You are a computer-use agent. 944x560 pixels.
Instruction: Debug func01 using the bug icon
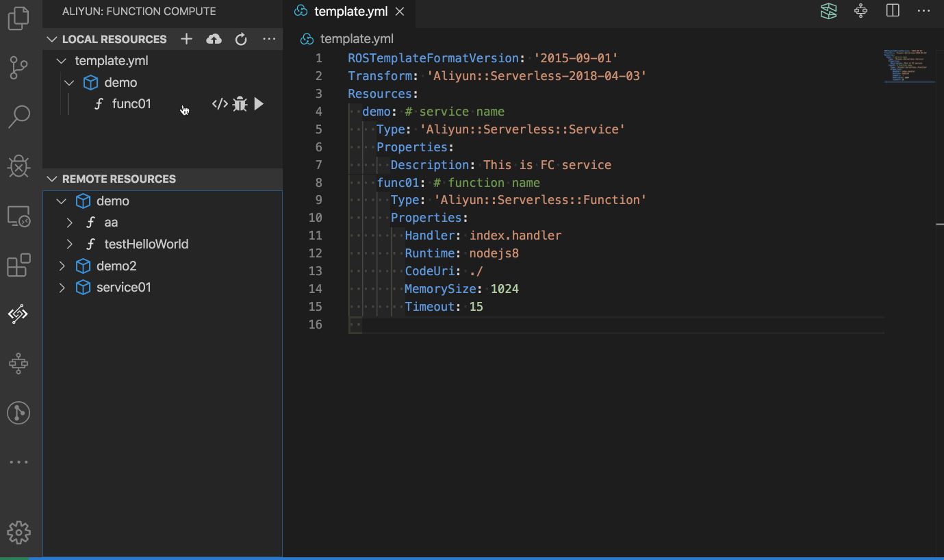240,104
